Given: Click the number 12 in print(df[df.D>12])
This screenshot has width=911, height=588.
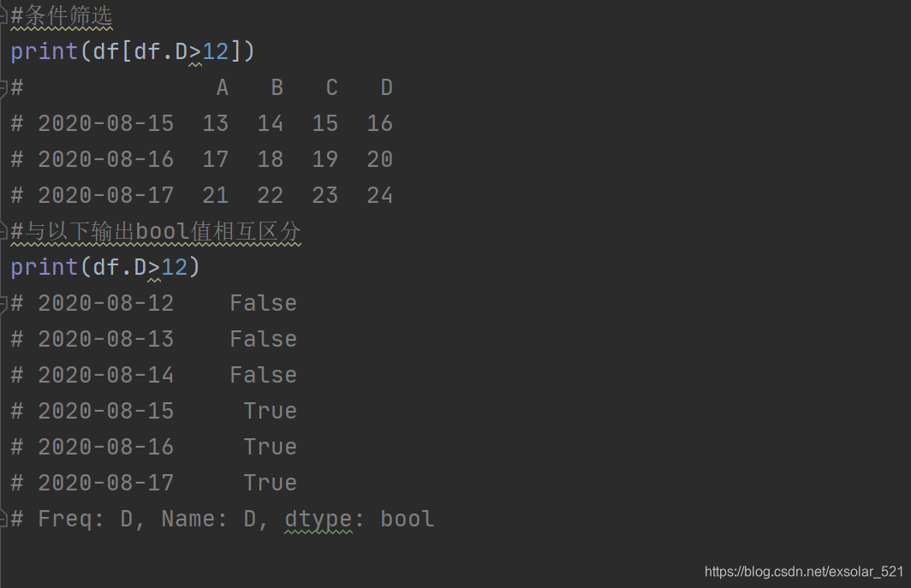Looking at the screenshot, I should click(x=215, y=51).
